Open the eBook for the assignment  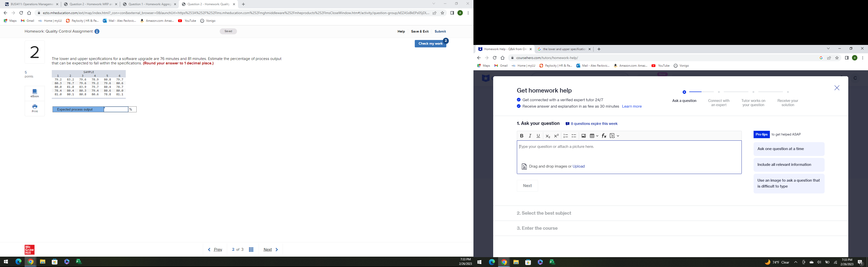(34, 93)
